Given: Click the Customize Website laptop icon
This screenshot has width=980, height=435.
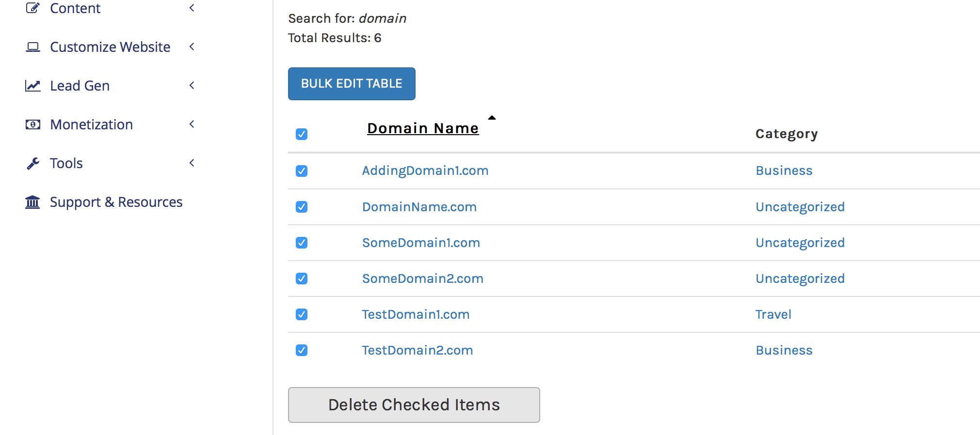Looking at the screenshot, I should [x=32, y=47].
